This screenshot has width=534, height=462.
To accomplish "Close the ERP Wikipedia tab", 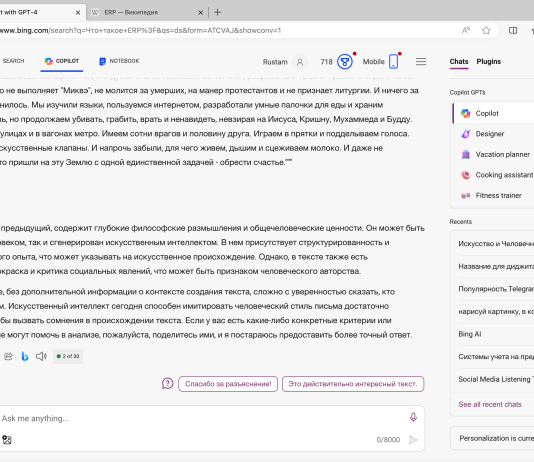I will pos(201,13).
